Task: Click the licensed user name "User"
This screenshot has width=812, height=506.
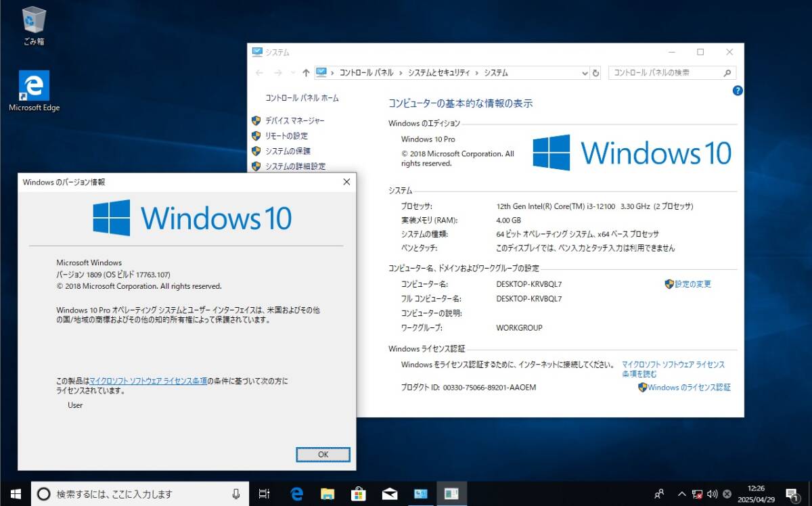Action: tap(75, 405)
